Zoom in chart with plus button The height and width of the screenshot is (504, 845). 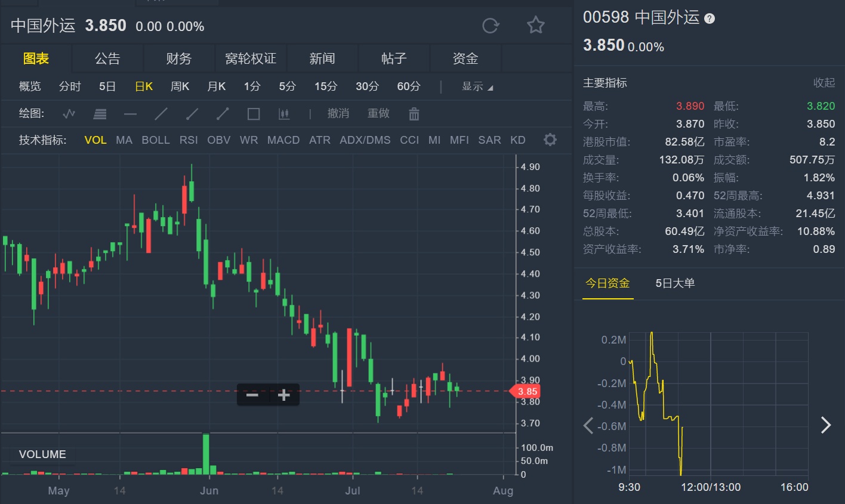(283, 395)
